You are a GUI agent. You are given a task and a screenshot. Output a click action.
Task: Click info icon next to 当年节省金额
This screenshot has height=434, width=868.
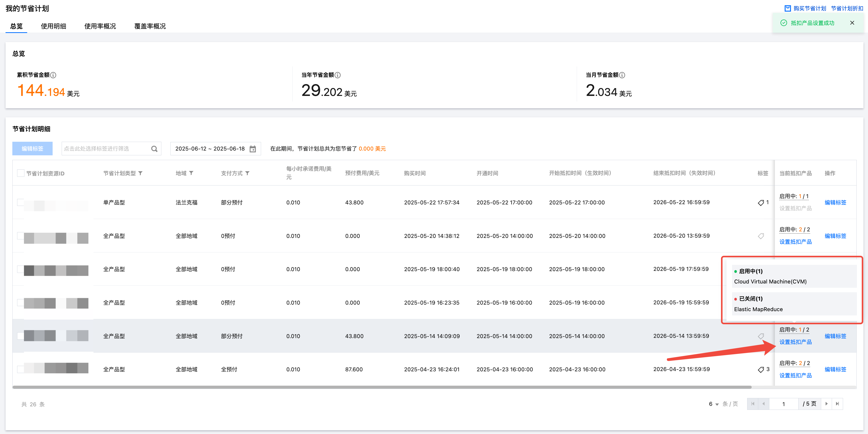click(338, 75)
